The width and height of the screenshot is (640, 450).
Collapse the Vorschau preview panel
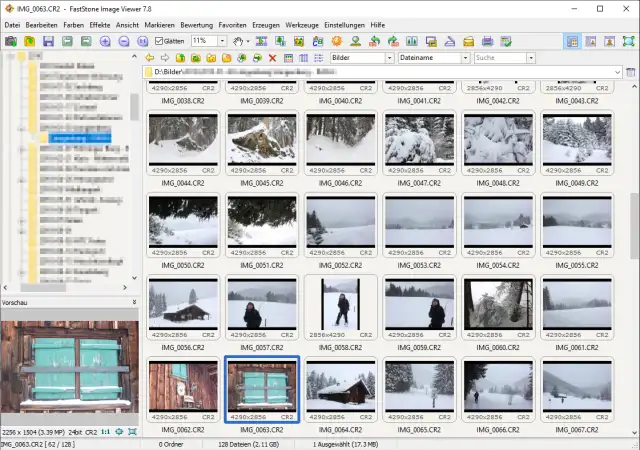(x=134, y=301)
